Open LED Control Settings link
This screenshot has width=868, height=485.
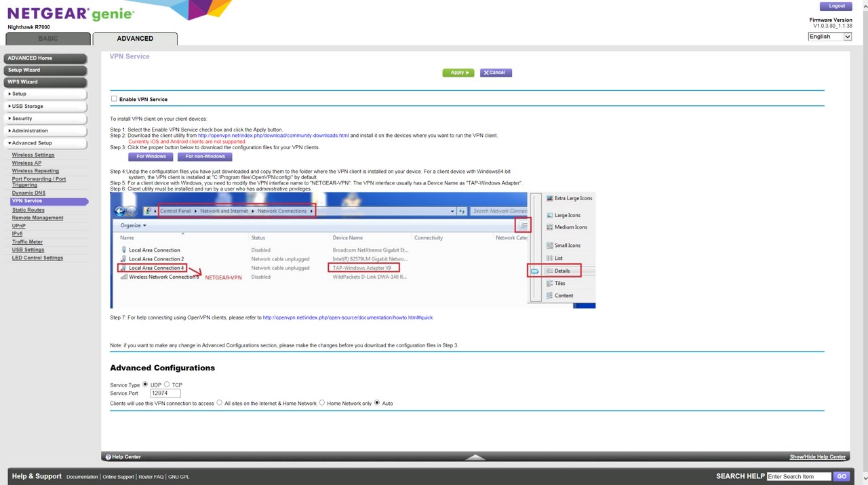coord(37,258)
